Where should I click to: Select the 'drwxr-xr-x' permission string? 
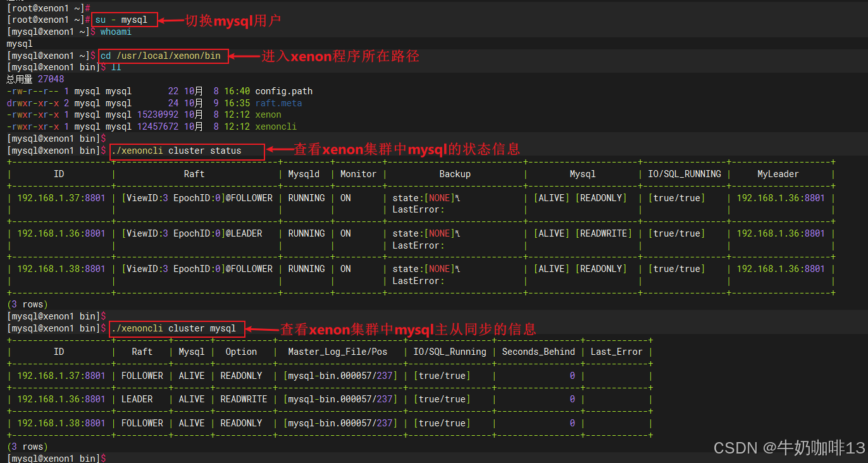click(x=32, y=103)
